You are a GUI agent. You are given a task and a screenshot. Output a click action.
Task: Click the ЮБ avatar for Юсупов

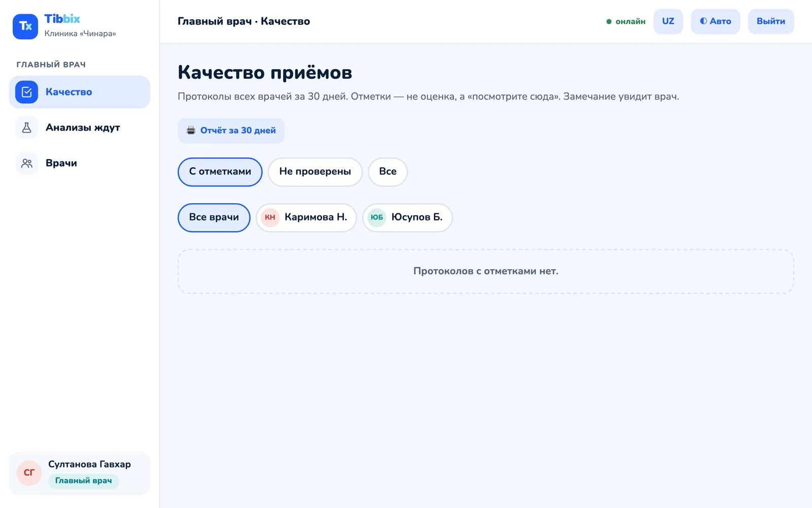click(377, 217)
